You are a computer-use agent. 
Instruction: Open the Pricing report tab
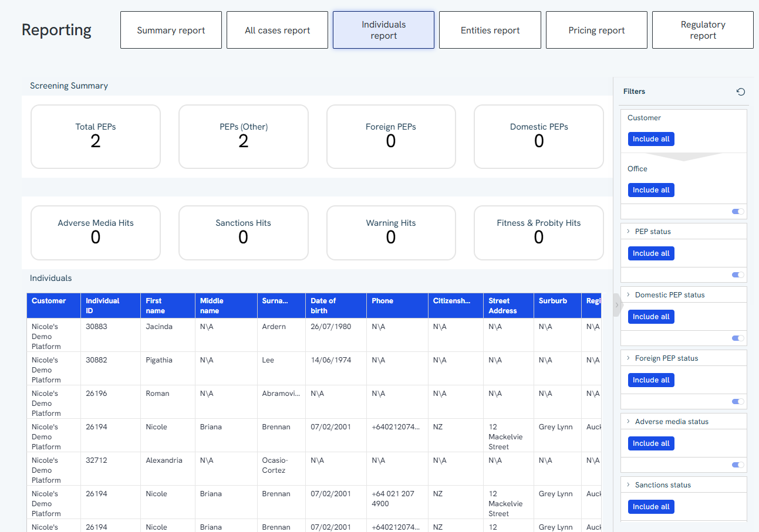pyautogui.click(x=596, y=30)
